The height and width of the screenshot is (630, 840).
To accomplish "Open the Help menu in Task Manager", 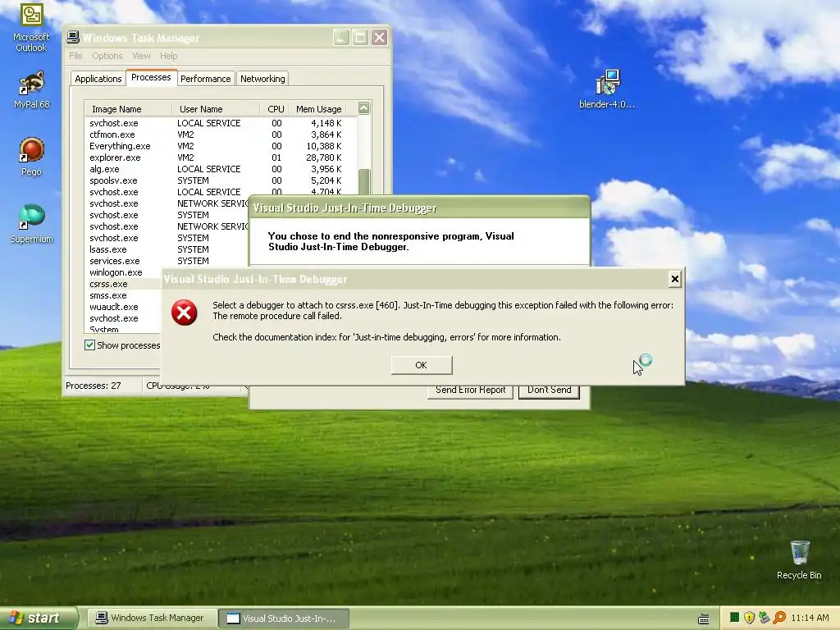I will [168, 56].
